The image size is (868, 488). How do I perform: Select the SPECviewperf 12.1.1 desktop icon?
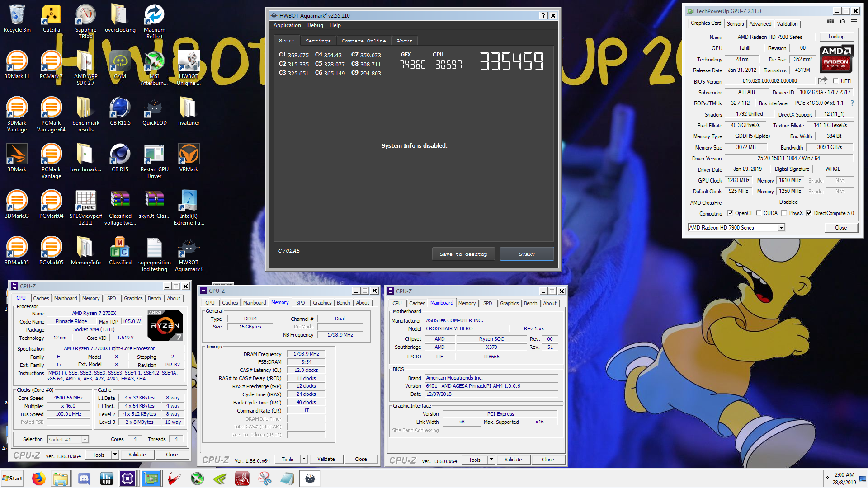(86, 207)
